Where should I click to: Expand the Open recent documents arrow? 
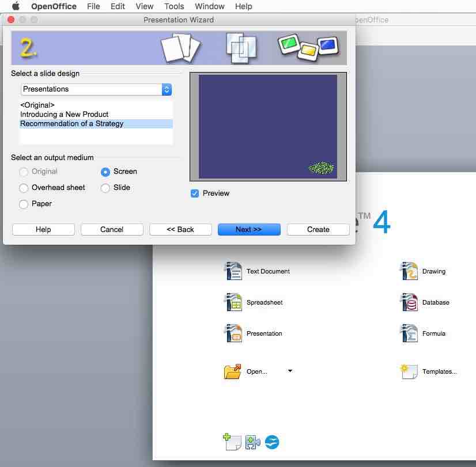(x=290, y=371)
